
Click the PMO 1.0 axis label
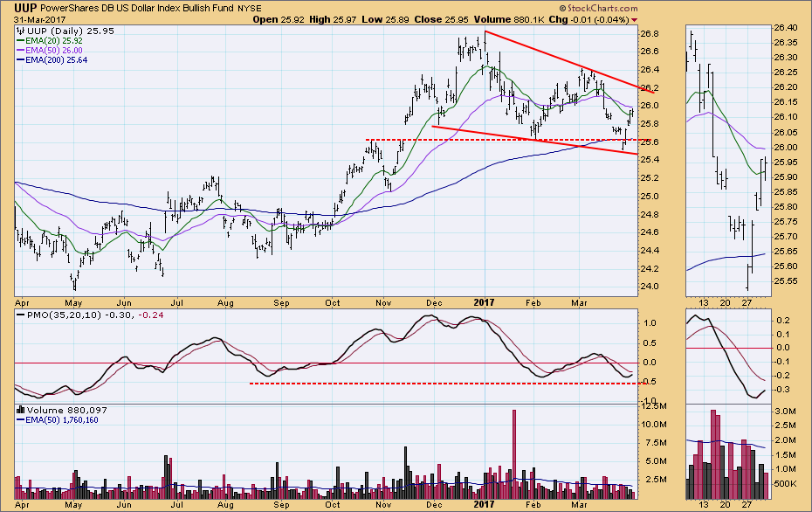point(650,323)
